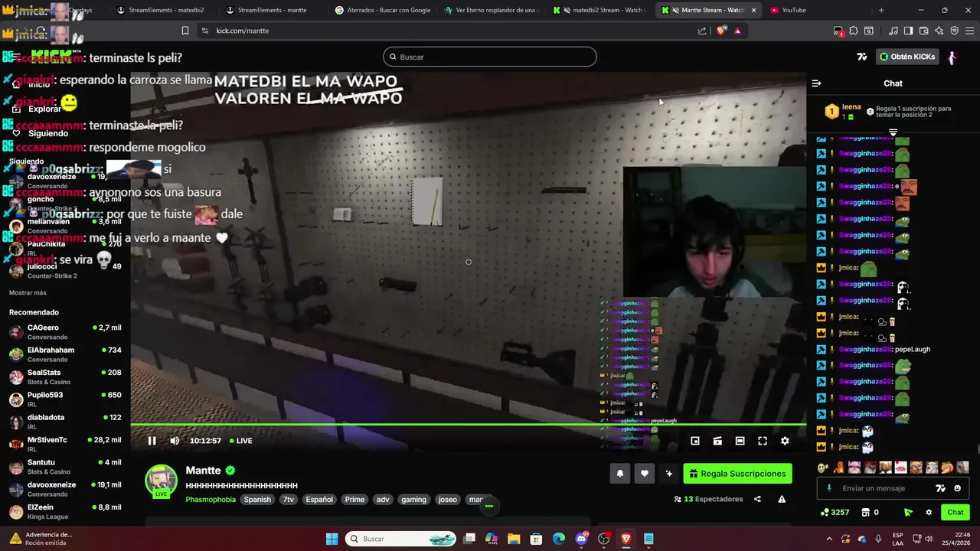Screen dimensions: 980x551
Task: Click the heart follow button for Mantte
Action: (x=645, y=474)
